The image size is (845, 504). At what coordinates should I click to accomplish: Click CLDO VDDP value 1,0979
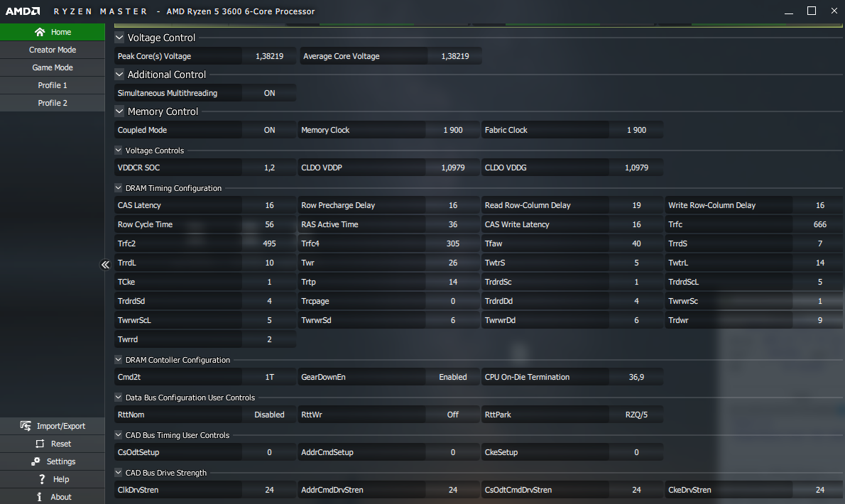pyautogui.click(x=453, y=168)
